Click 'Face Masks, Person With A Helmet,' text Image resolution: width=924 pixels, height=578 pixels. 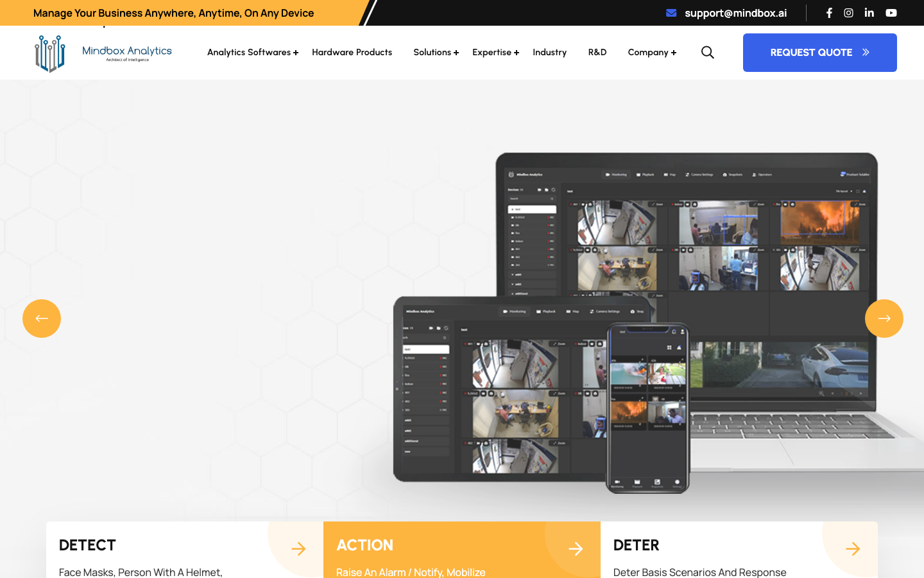pos(141,572)
